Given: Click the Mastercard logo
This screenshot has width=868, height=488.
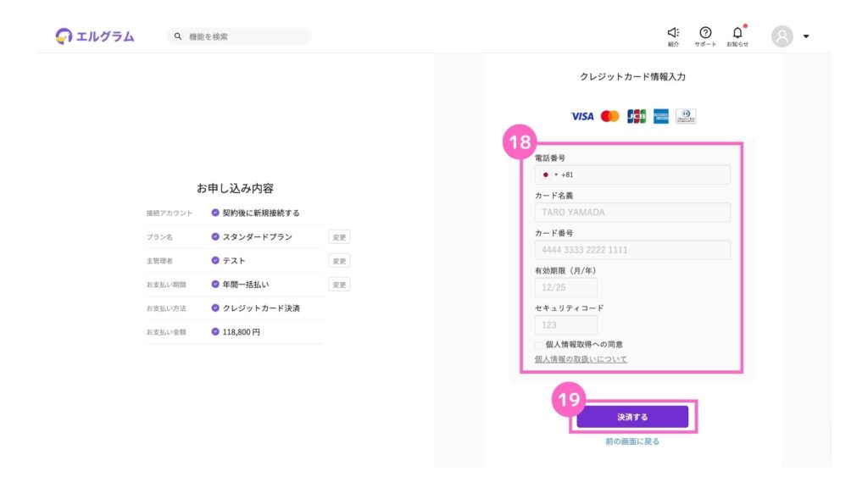Looking at the screenshot, I should [x=610, y=116].
